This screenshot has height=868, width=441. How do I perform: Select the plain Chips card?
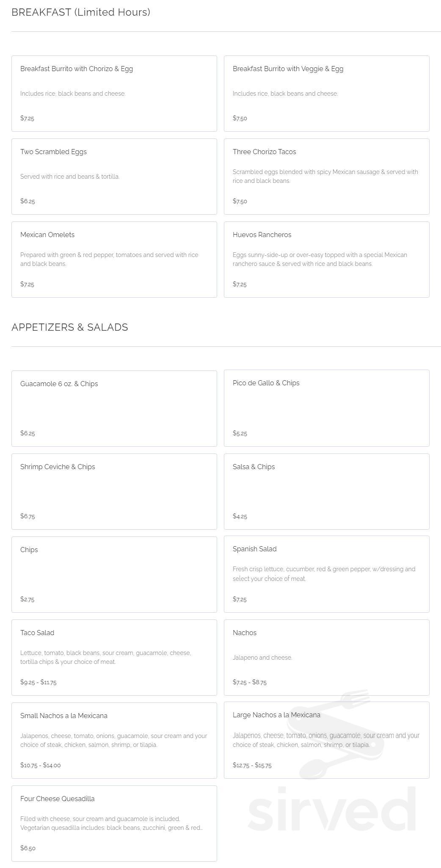(114, 574)
